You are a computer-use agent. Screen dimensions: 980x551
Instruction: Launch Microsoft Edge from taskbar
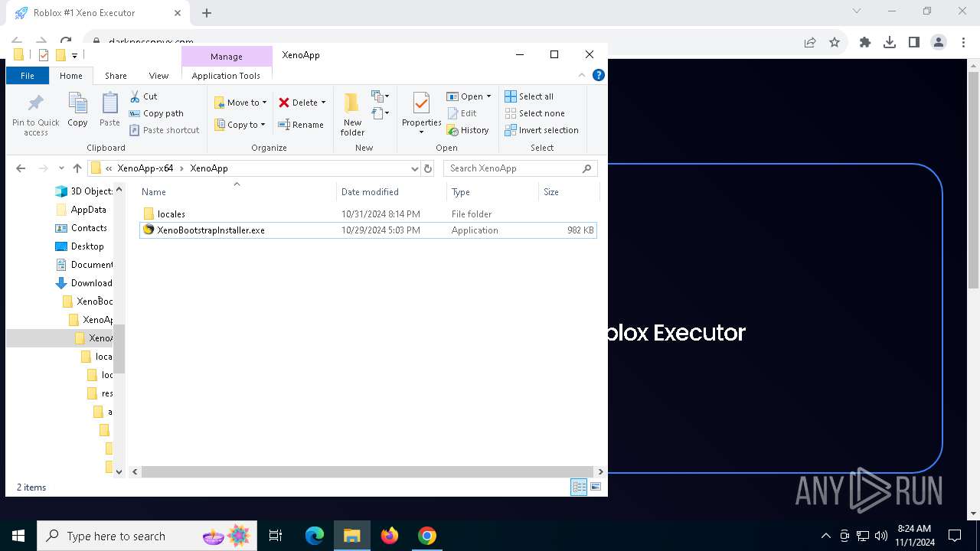(x=315, y=536)
